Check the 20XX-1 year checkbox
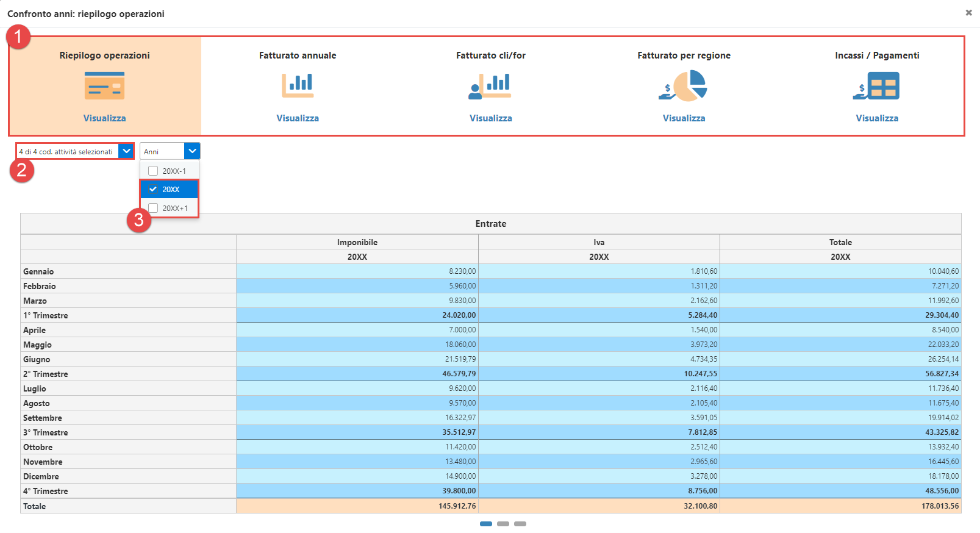The height and width of the screenshot is (533, 980). 153,171
